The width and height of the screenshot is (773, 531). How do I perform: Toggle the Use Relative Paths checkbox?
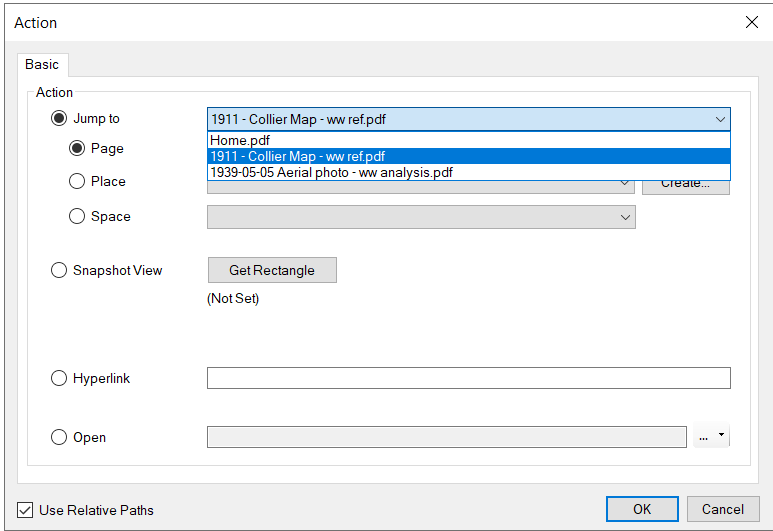tap(25, 510)
